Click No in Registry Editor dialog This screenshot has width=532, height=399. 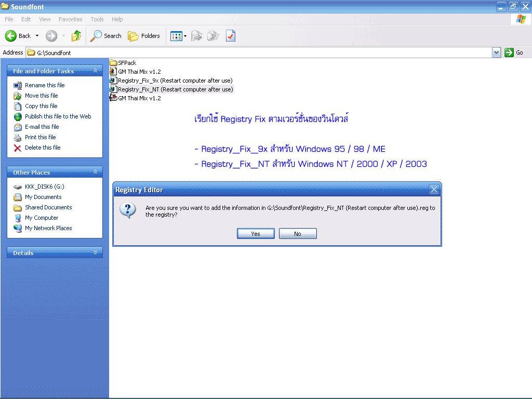click(298, 234)
